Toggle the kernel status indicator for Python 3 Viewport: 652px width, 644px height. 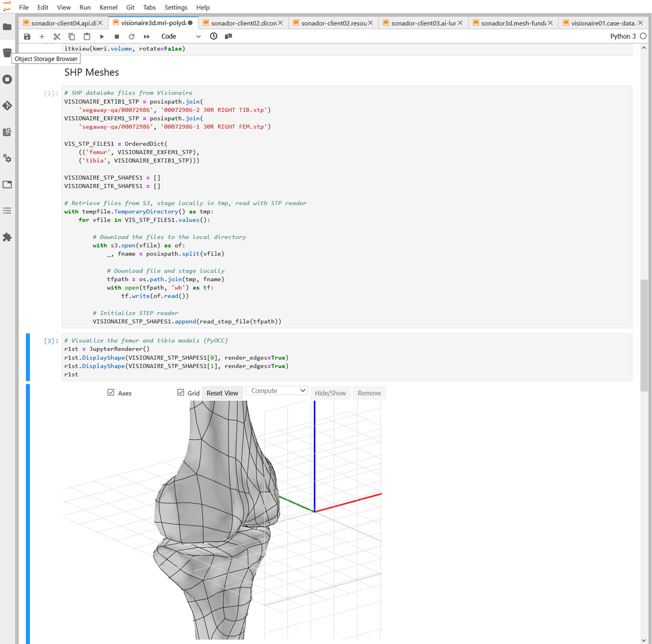point(643,36)
